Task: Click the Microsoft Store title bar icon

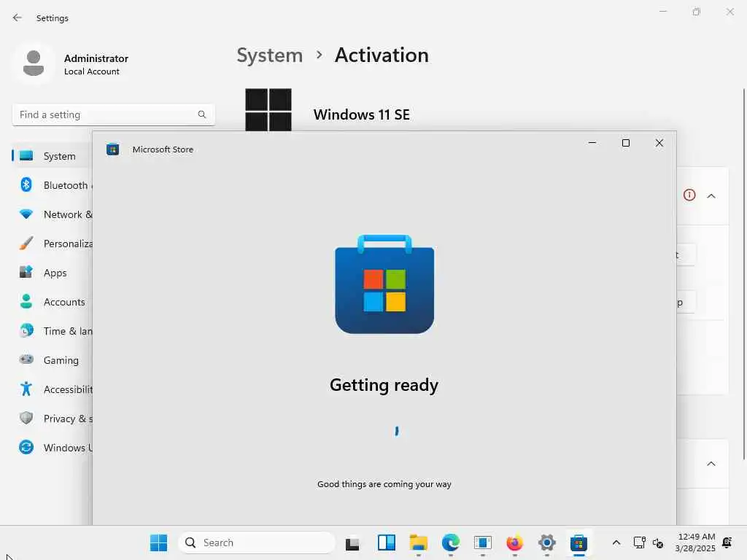Action: click(x=113, y=149)
